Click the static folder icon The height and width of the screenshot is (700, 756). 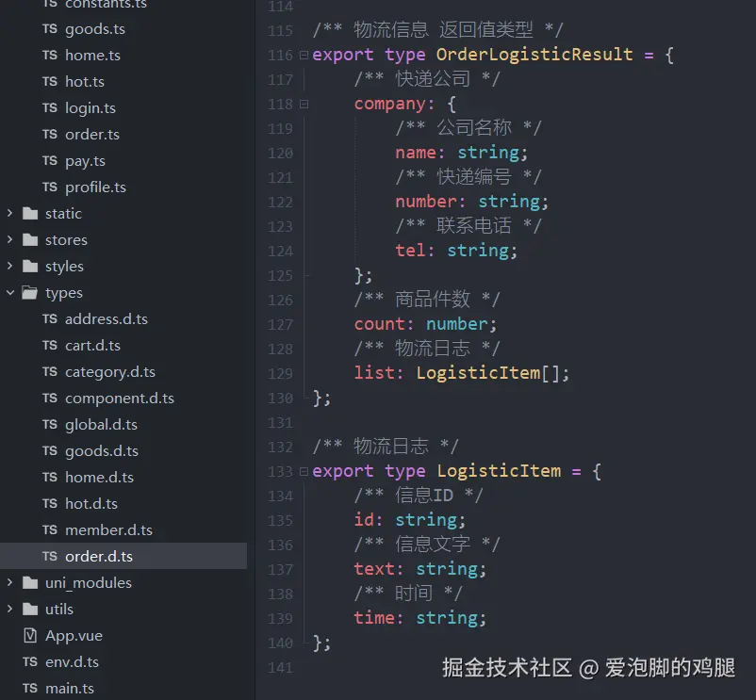click(x=30, y=214)
